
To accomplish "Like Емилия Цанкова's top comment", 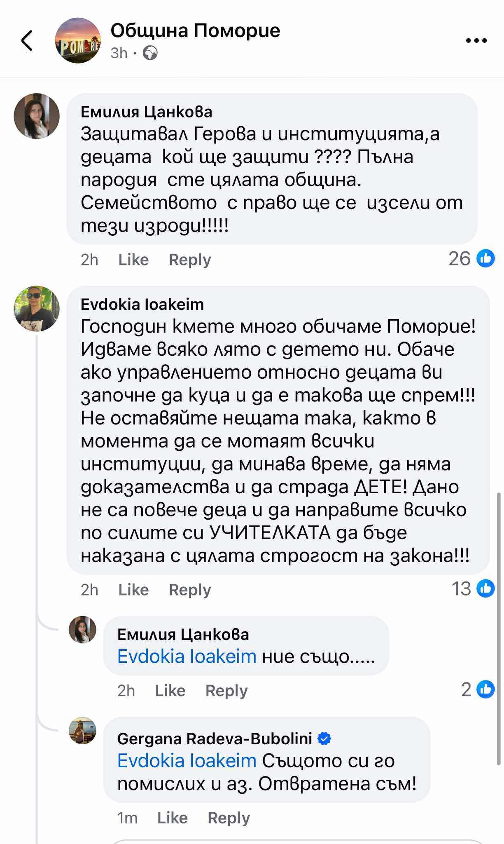I will pos(133,260).
